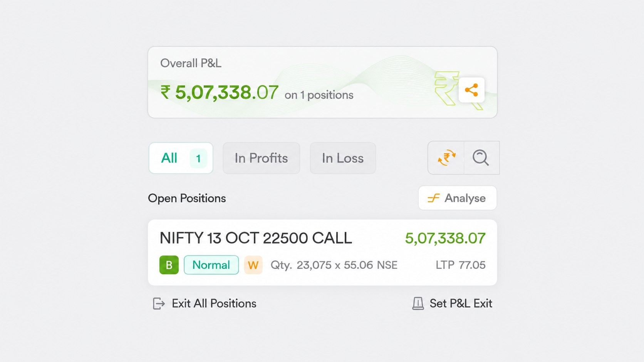This screenshot has width=644, height=362.
Task: Click the Analyse button
Action: pos(458,198)
